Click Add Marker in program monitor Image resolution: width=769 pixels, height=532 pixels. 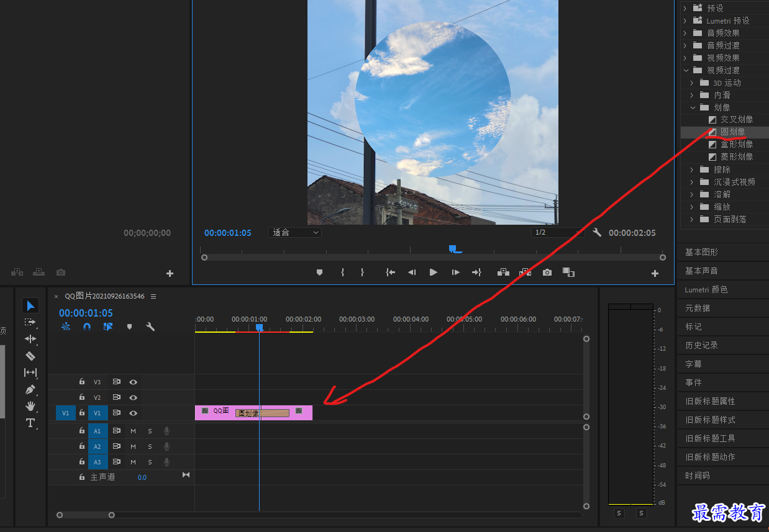pos(319,273)
